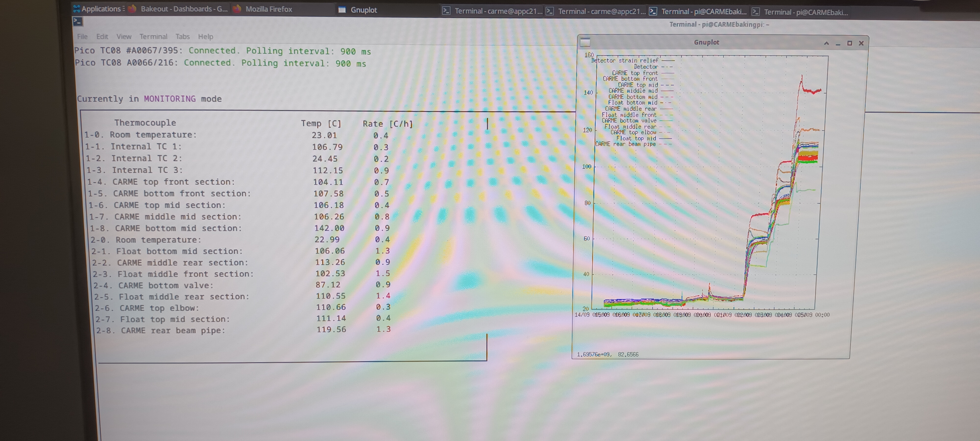Image resolution: width=980 pixels, height=441 pixels.
Task: Click the terminal icon above File menu
Action: 78,22
